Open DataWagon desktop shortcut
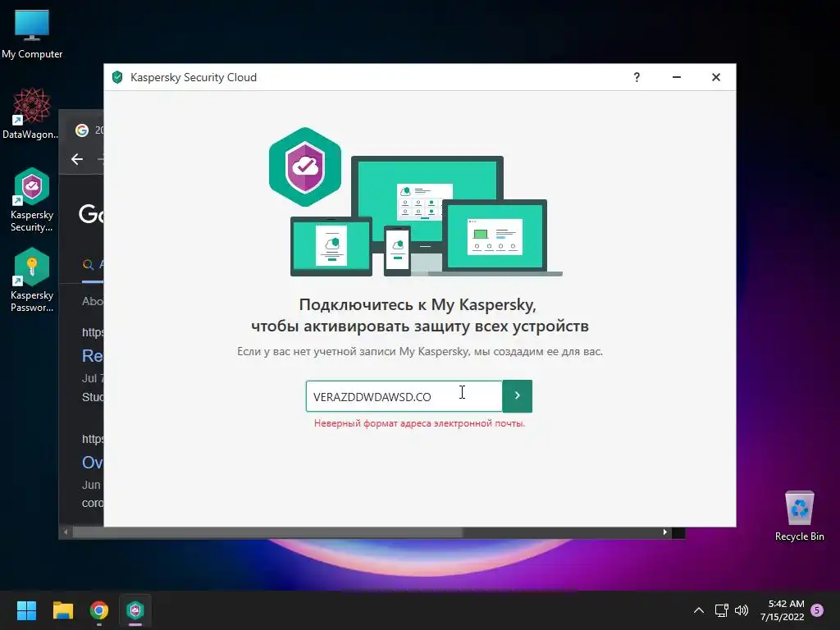Viewport: 840px width, 630px height. pos(30,113)
